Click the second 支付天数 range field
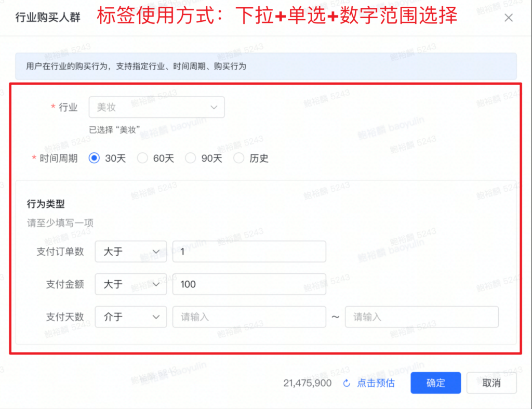Image resolution: width=532 pixels, height=409 pixels. point(421,317)
